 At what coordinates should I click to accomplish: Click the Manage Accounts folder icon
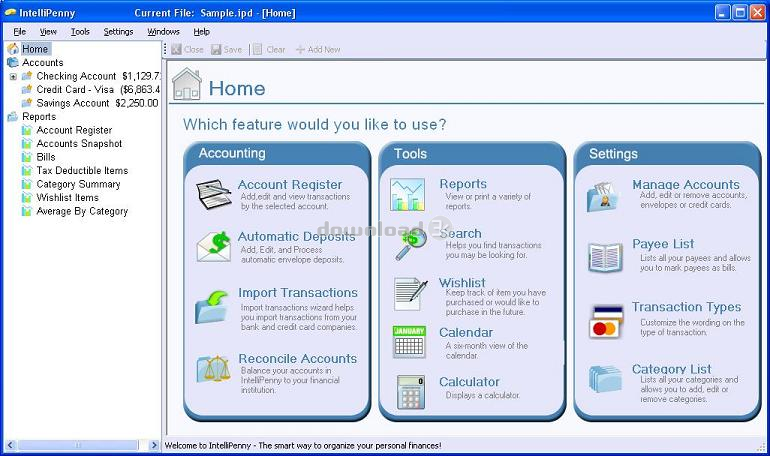point(604,197)
